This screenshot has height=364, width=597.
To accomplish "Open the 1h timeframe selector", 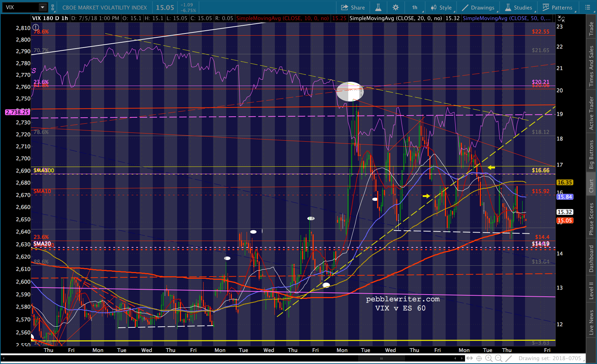I will [x=415, y=7].
